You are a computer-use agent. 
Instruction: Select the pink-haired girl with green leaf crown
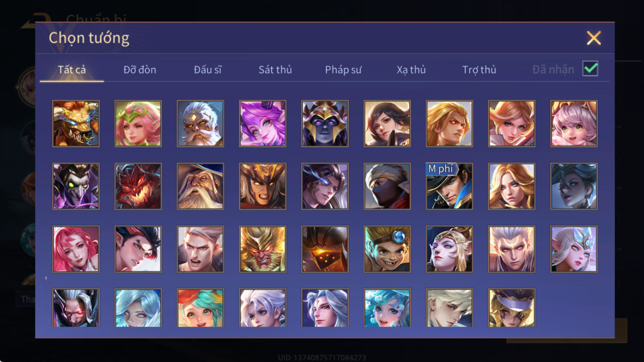(x=138, y=123)
